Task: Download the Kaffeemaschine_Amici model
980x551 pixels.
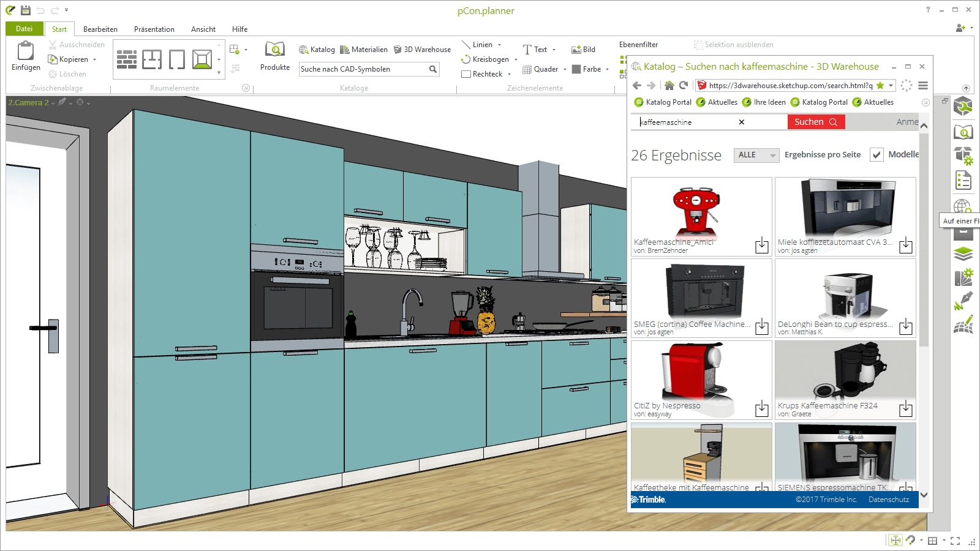Action: coord(761,246)
